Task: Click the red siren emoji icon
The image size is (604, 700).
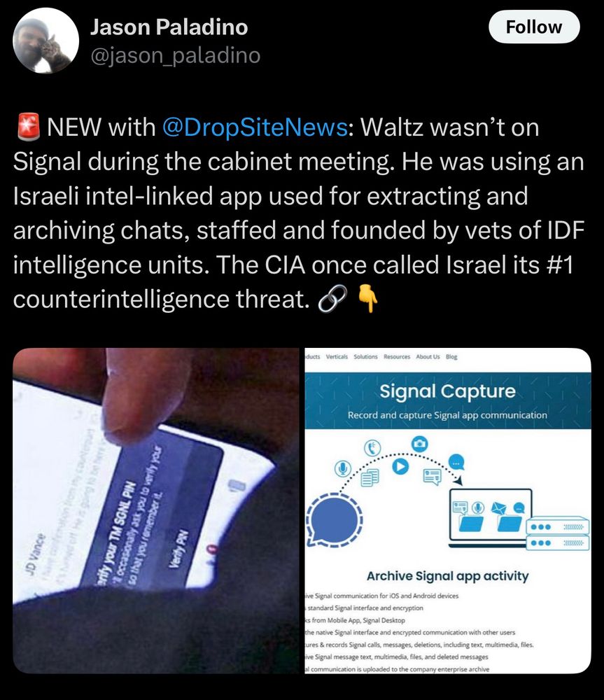Action: pos(29,127)
